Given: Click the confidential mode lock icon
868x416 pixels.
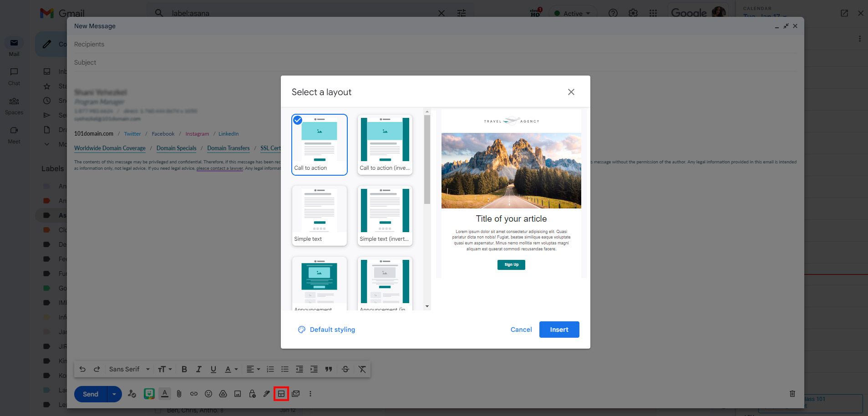Looking at the screenshot, I should pyautogui.click(x=252, y=394).
